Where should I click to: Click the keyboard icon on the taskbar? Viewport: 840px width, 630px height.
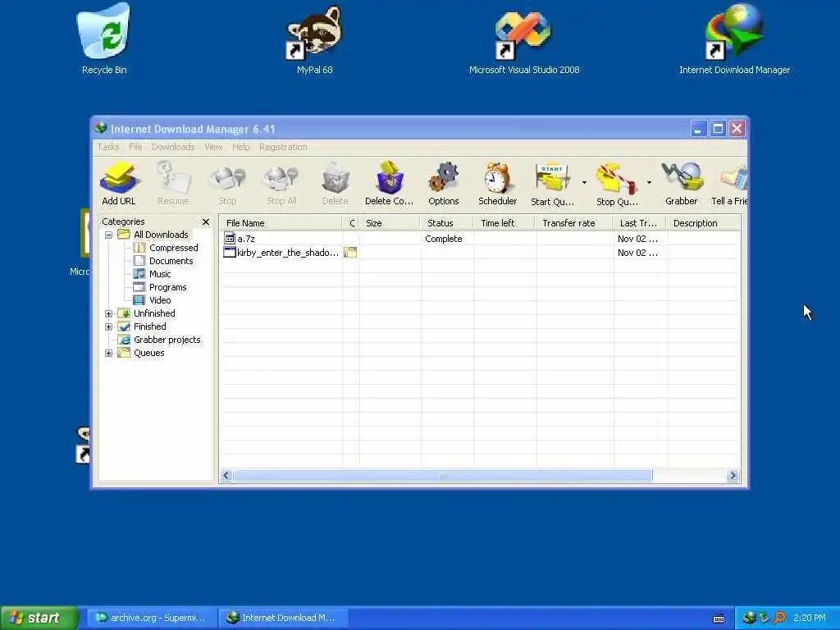coord(719,619)
